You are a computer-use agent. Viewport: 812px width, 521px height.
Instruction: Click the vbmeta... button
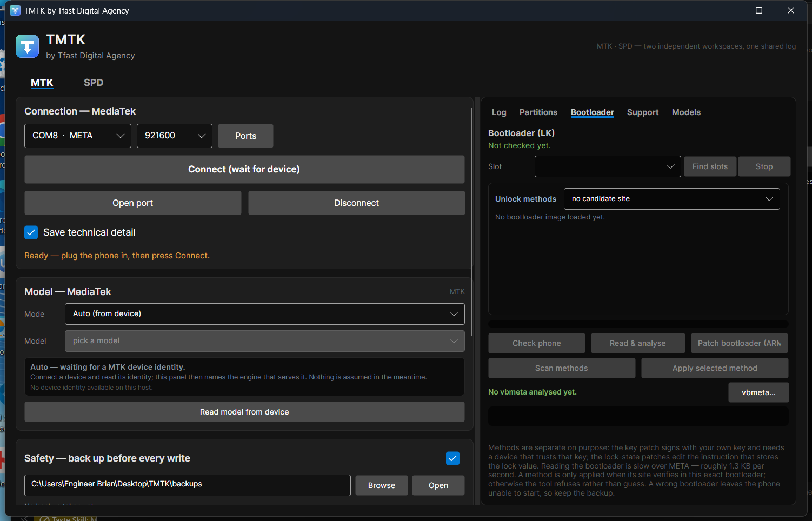(x=758, y=392)
